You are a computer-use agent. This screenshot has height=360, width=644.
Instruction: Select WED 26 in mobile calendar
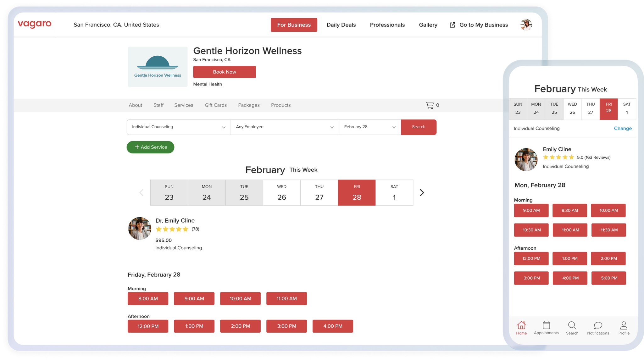572,109
